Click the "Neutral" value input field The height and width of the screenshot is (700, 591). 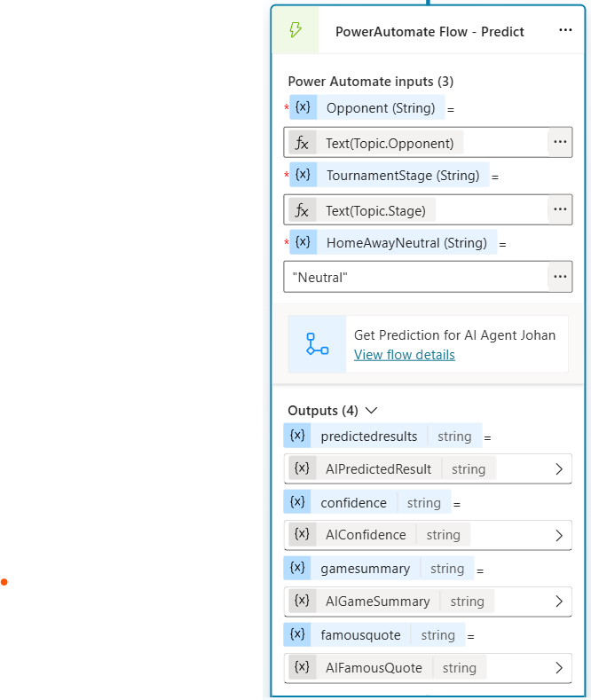[415, 277]
